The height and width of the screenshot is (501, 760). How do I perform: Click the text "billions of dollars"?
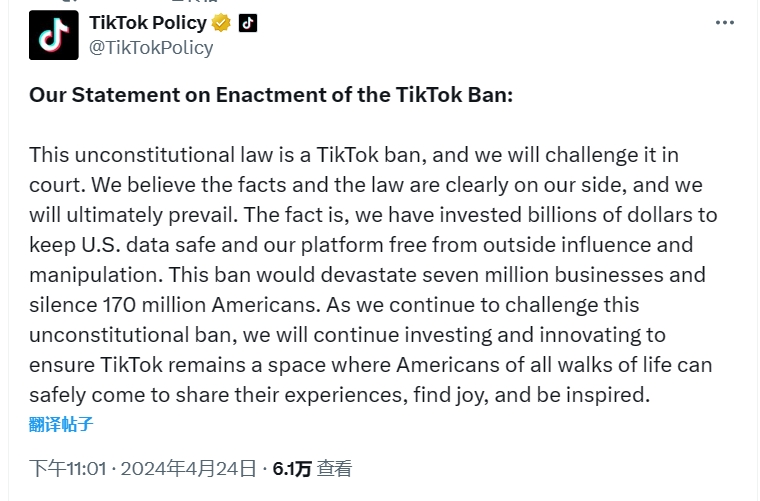click(x=625, y=214)
